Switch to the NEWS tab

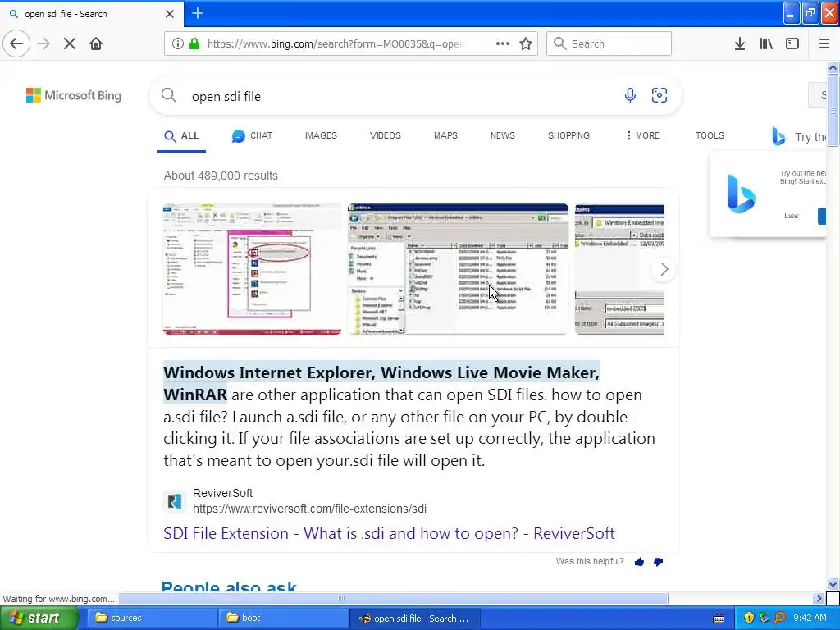tap(503, 135)
